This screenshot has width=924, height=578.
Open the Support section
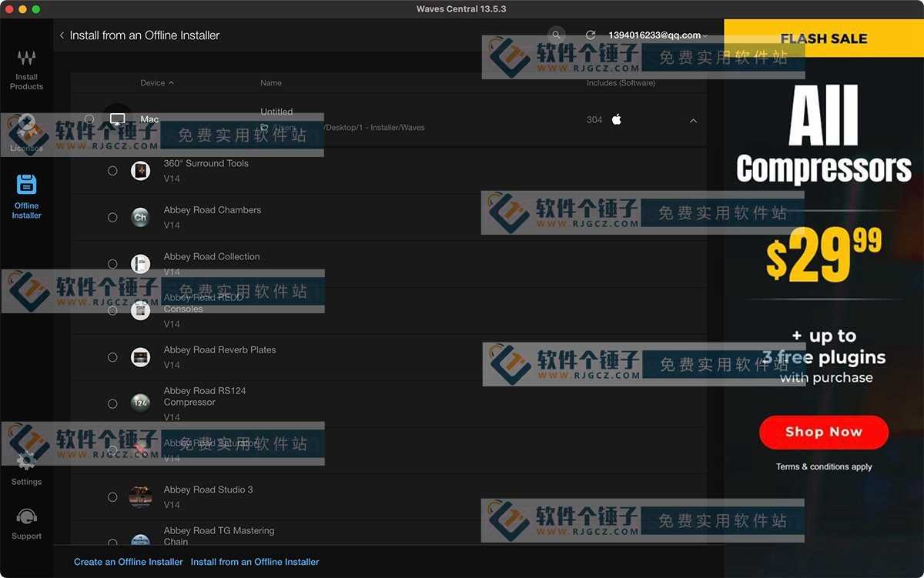click(26, 525)
